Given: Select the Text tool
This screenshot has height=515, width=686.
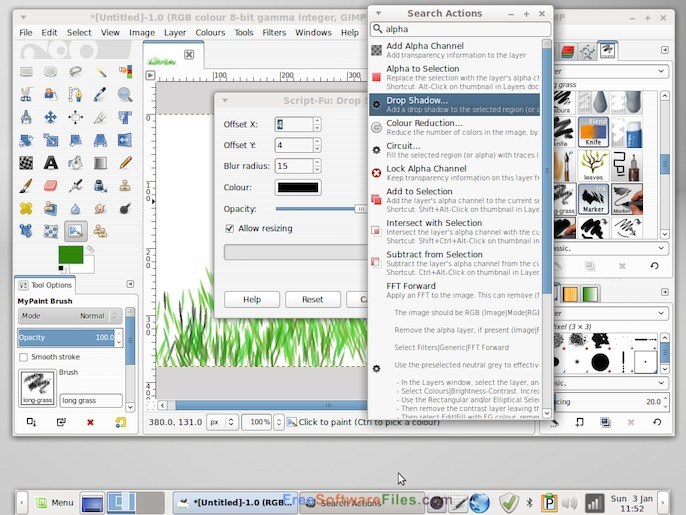Looking at the screenshot, I should [51, 163].
